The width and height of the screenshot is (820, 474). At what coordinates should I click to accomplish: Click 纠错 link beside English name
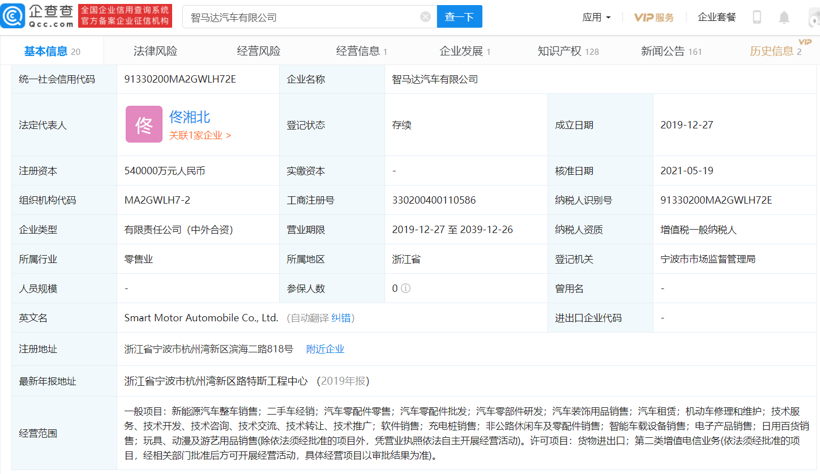[x=341, y=318]
